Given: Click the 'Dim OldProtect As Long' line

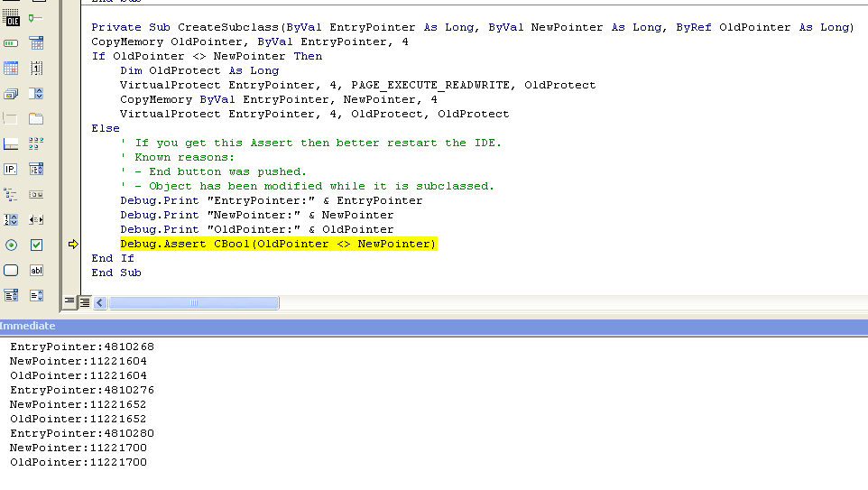Looking at the screenshot, I should [199, 70].
